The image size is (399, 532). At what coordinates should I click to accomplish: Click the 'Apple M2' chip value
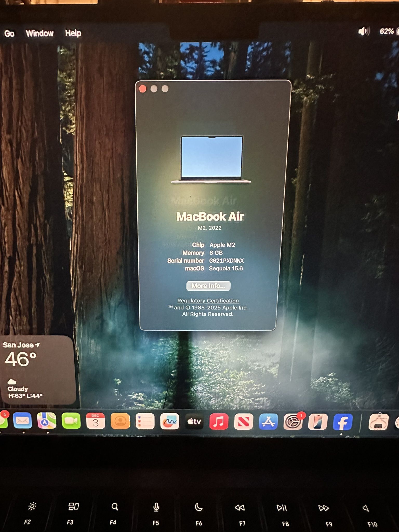(222, 245)
